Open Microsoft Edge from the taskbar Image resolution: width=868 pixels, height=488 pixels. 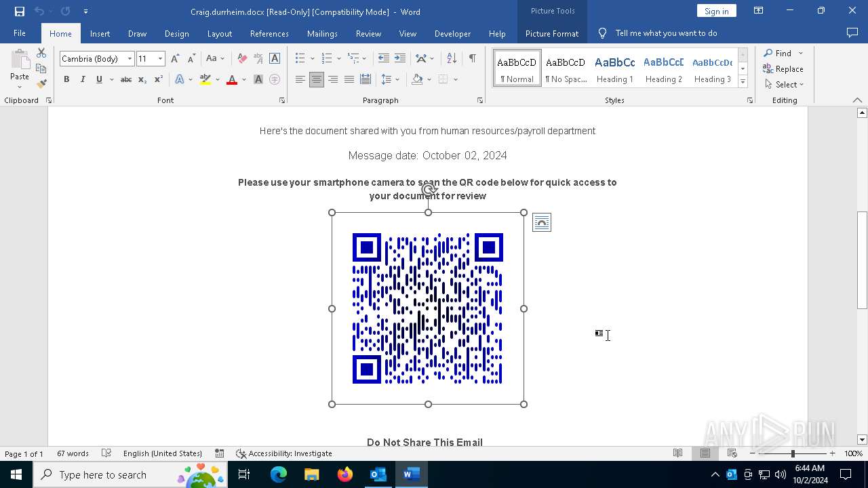(x=279, y=474)
